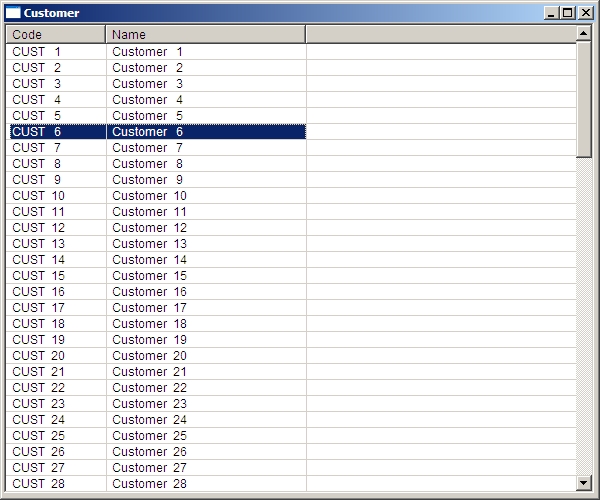
Task: Select the Customer 12 name cell
Action: tap(206, 228)
